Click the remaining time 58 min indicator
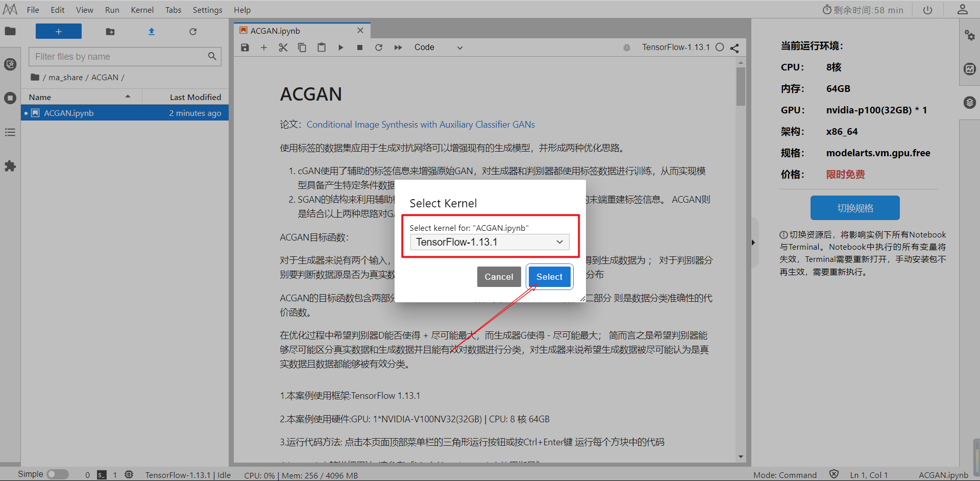 pyautogui.click(x=863, y=10)
